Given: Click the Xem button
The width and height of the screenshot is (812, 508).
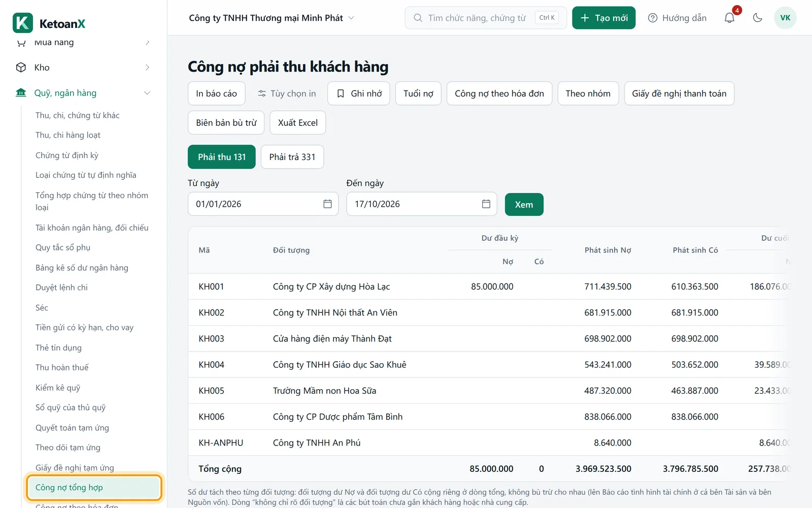Looking at the screenshot, I should [x=524, y=204].
